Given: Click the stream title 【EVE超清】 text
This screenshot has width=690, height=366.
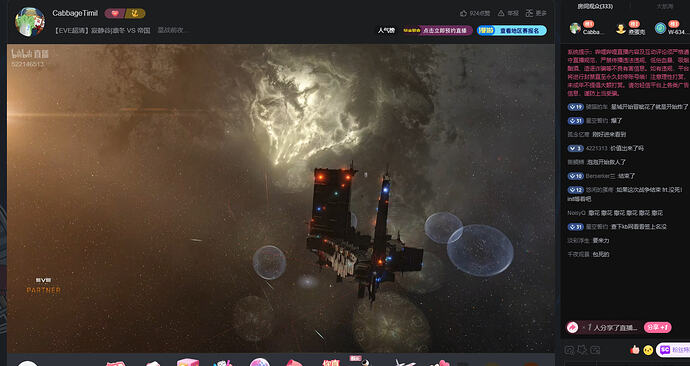Looking at the screenshot, I should (102, 30).
